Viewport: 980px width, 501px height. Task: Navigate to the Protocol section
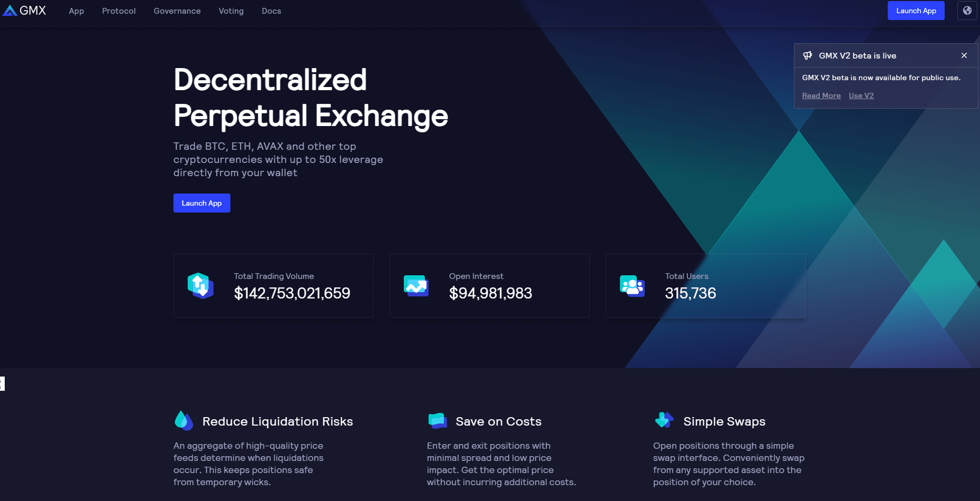[x=118, y=11]
